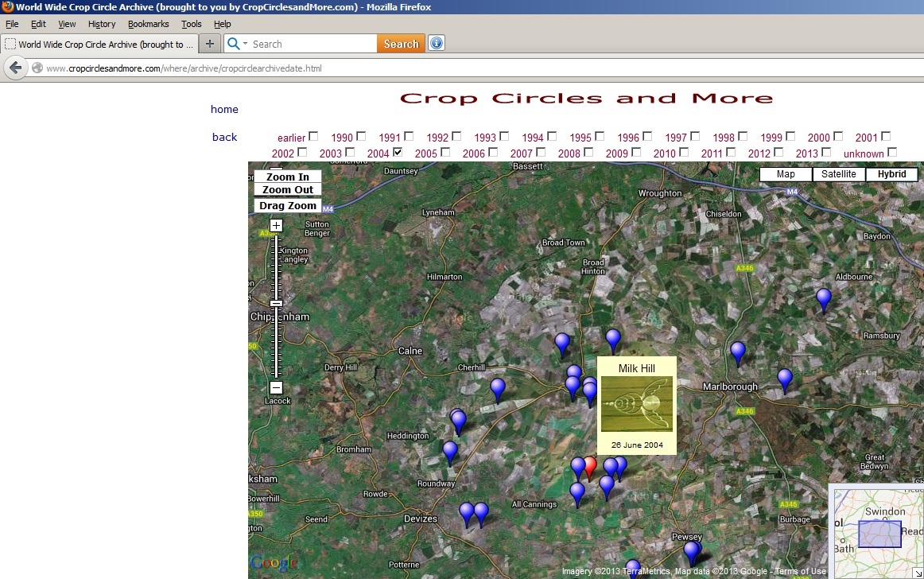Follow the home link
Screen dimensions: 924x579
[224, 109]
